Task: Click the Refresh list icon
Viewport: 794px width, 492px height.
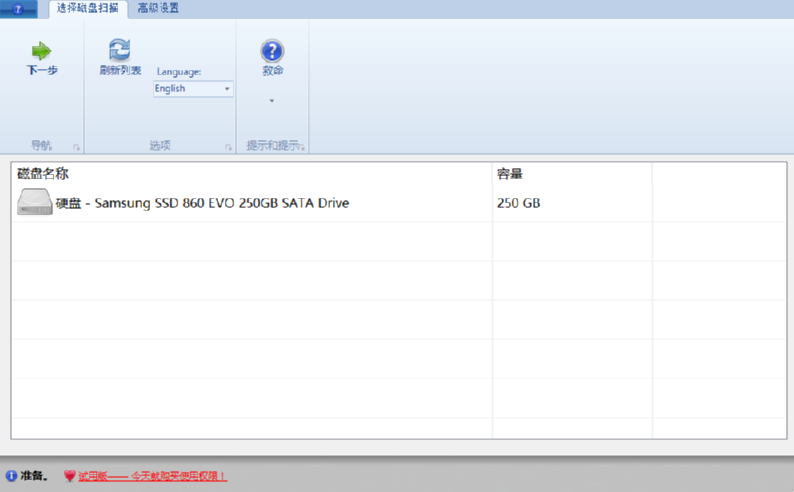Action: click(x=120, y=50)
